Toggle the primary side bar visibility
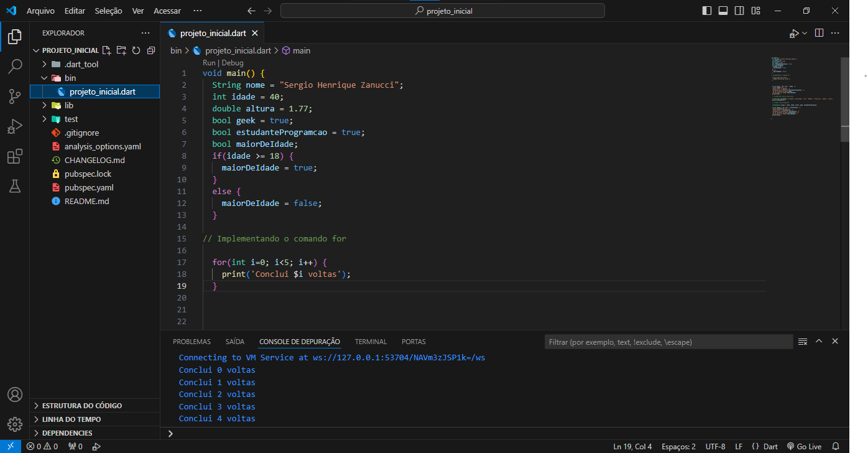 707,11
